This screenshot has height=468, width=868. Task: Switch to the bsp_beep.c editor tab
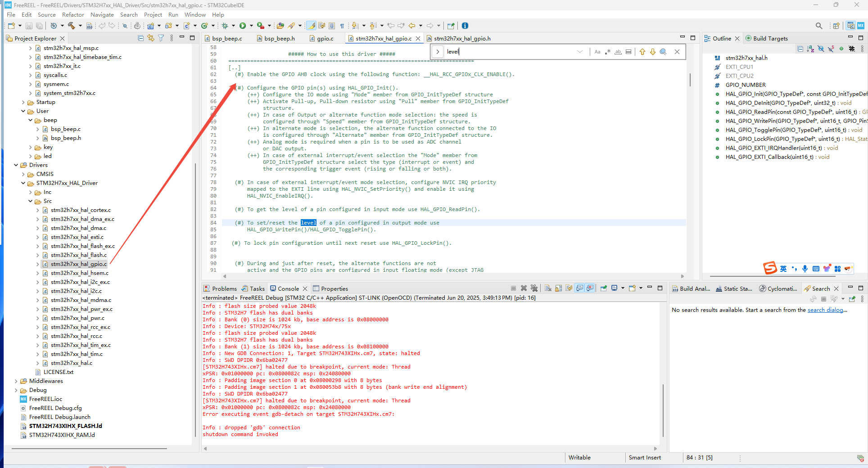(x=226, y=39)
